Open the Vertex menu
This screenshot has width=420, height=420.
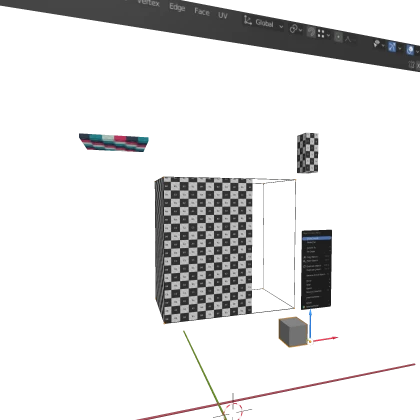coord(149,2)
